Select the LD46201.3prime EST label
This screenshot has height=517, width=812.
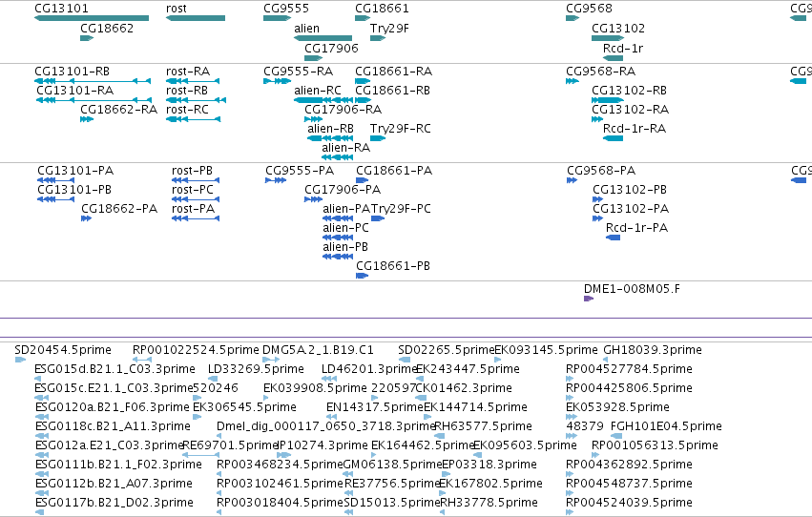(368, 369)
